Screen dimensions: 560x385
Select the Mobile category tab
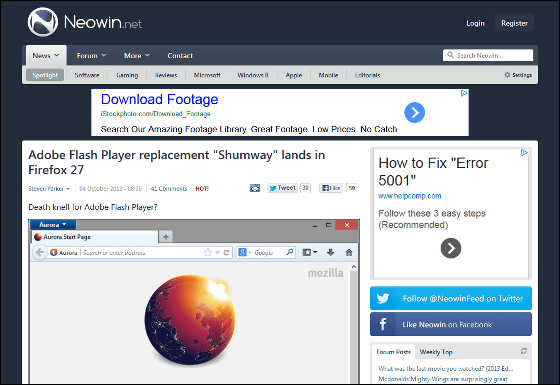(328, 75)
